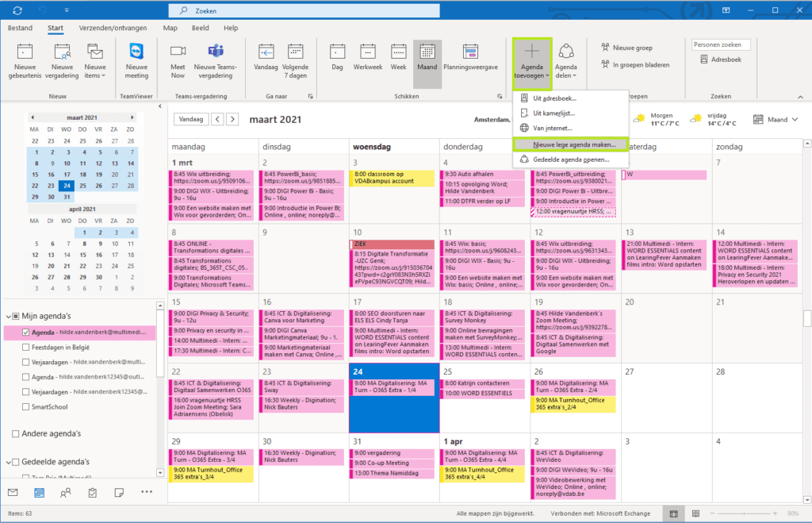
Task: Go to the previous month with the left arrow
Action: pos(218,119)
